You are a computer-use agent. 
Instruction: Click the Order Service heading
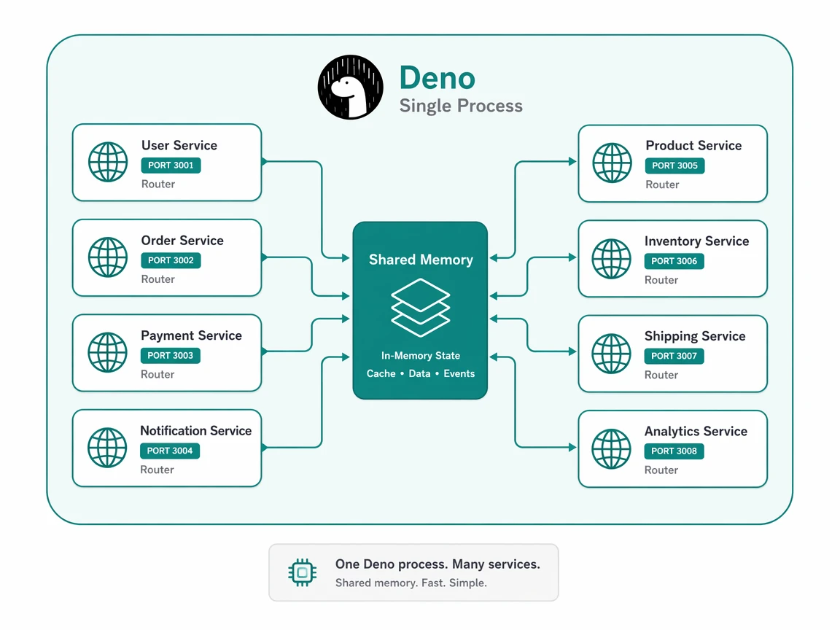[183, 241]
